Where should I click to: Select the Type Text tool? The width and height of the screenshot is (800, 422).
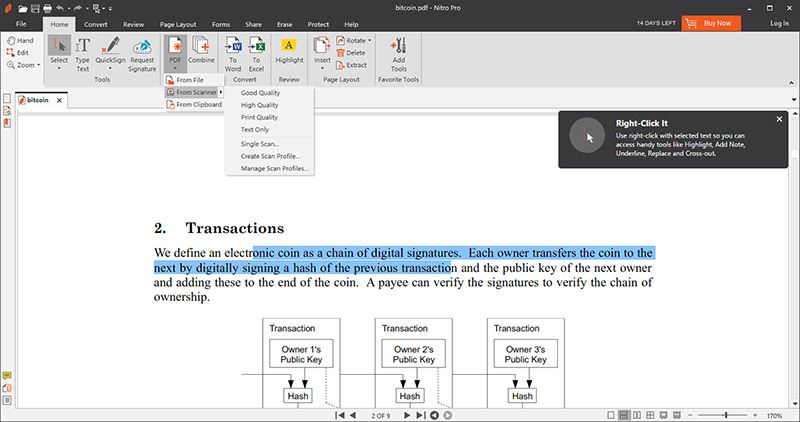point(83,55)
